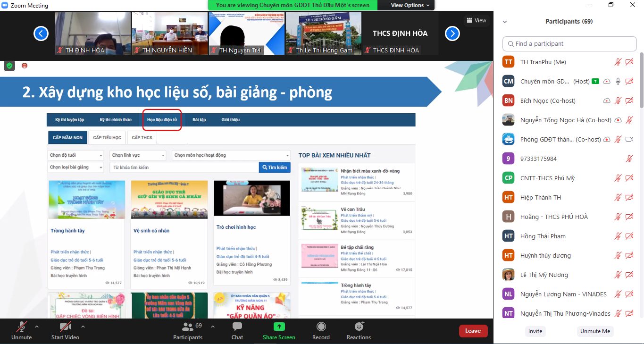This screenshot has width=644, height=344.
Task: Open the Chọn môn học/hoạt động dropdown
Action: pyautogui.click(x=231, y=155)
